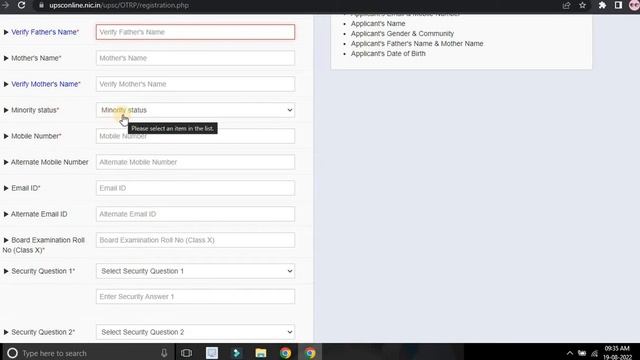Image resolution: width=640 pixels, height=360 pixels.
Task: Click the Alternate Email ID field
Action: click(x=195, y=214)
